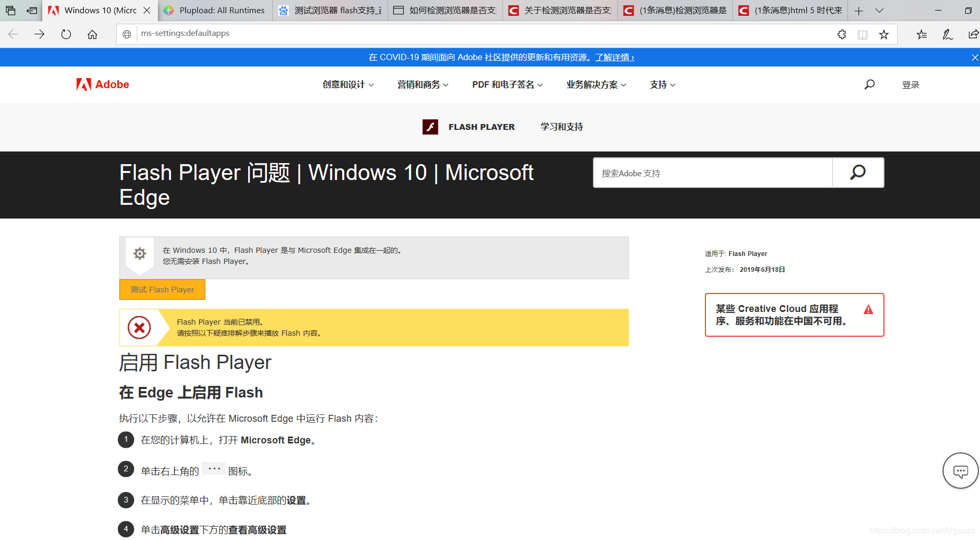Image resolution: width=980 pixels, height=540 pixels.
Task: Click the Adobe logo
Action: [x=102, y=84]
